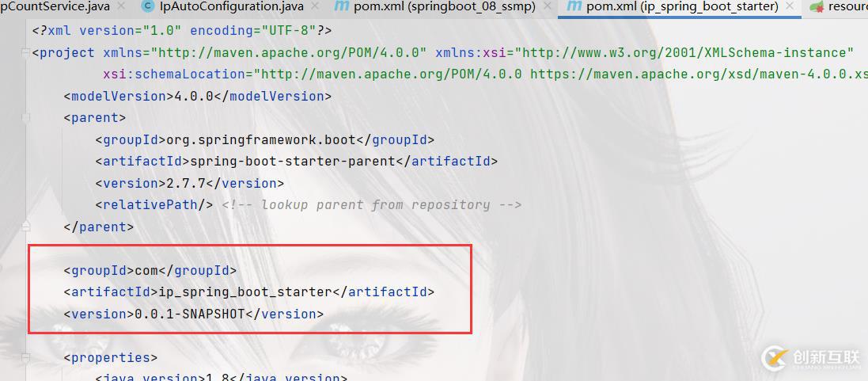The width and height of the screenshot is (868, 381).
Task: Click the closing parent tag text
Action: pyautogui.click(x=99, y=227)
